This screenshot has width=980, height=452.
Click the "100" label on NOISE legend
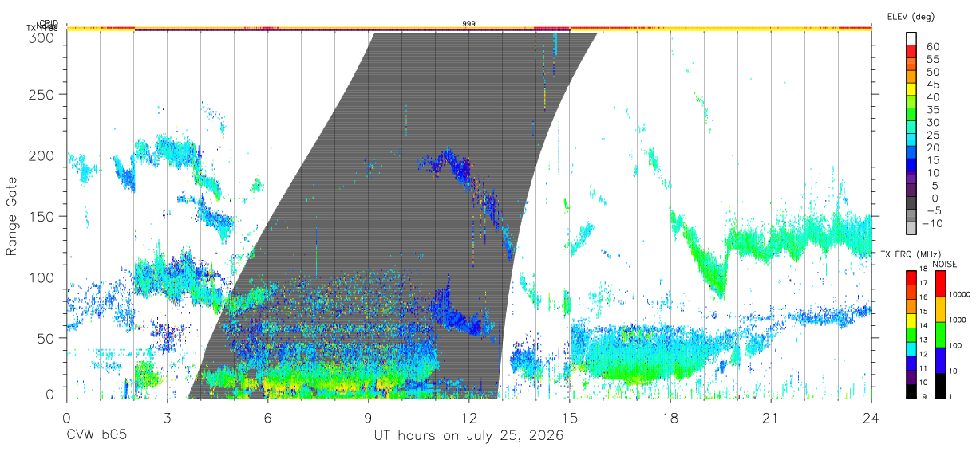(955, 345)
